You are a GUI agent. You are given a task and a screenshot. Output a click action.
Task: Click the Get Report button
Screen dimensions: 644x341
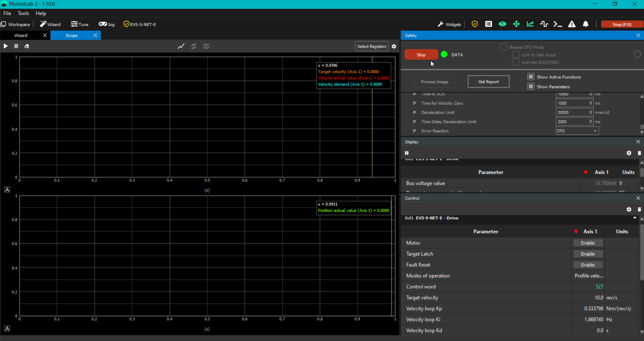(x=488, y=82)
